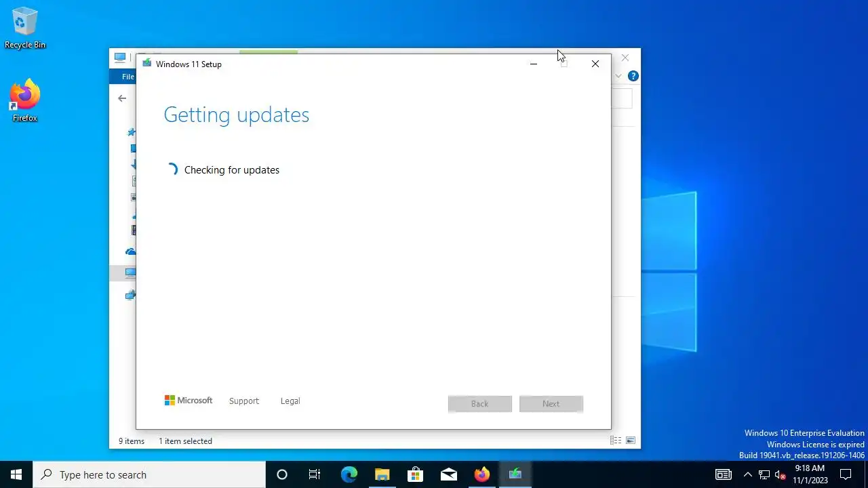Screen dimensions: 868x488
Task: Open File Explorer from the taskbar
Action: point(382,474)
